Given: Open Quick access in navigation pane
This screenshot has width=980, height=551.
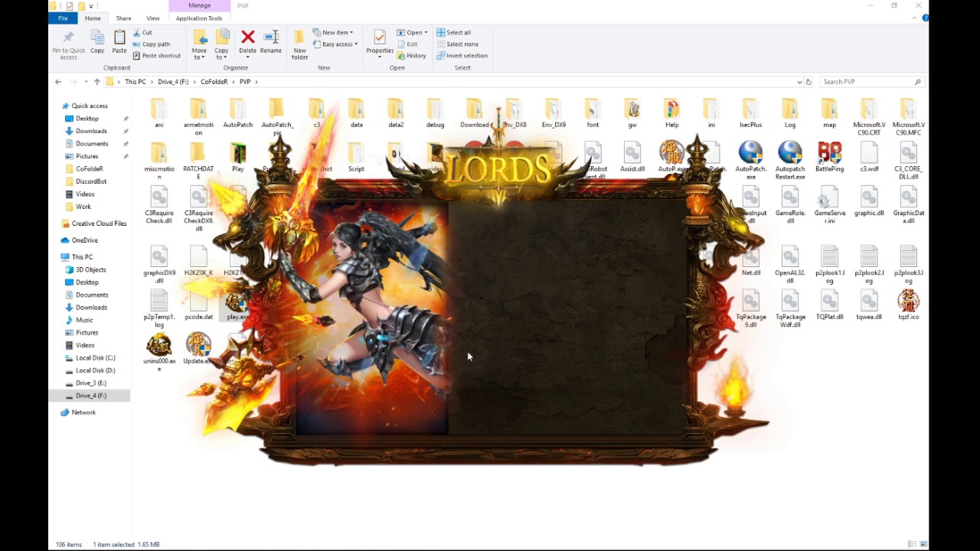Looking at the screenshot, I should (x=90, y=106).
